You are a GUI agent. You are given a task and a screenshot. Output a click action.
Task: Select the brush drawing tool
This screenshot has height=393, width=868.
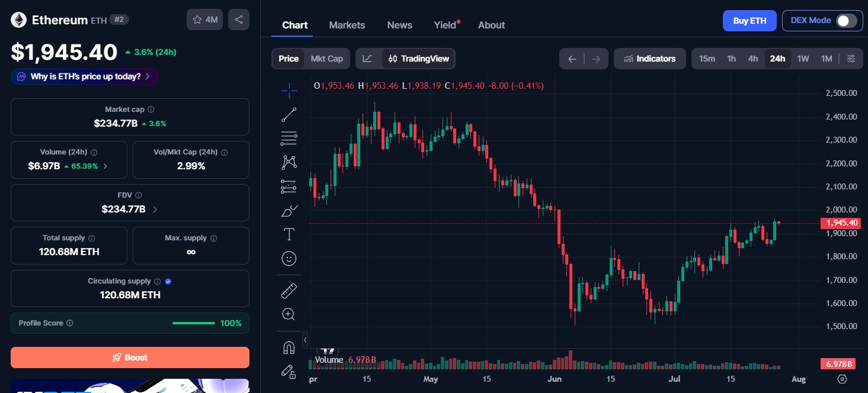289,210
